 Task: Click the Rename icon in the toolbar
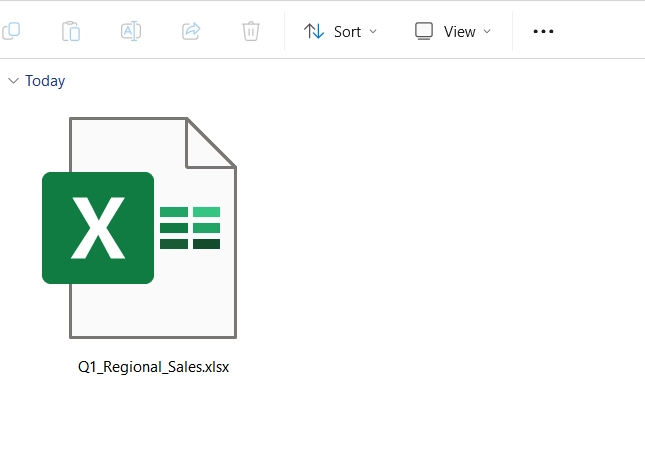(131, 31)
